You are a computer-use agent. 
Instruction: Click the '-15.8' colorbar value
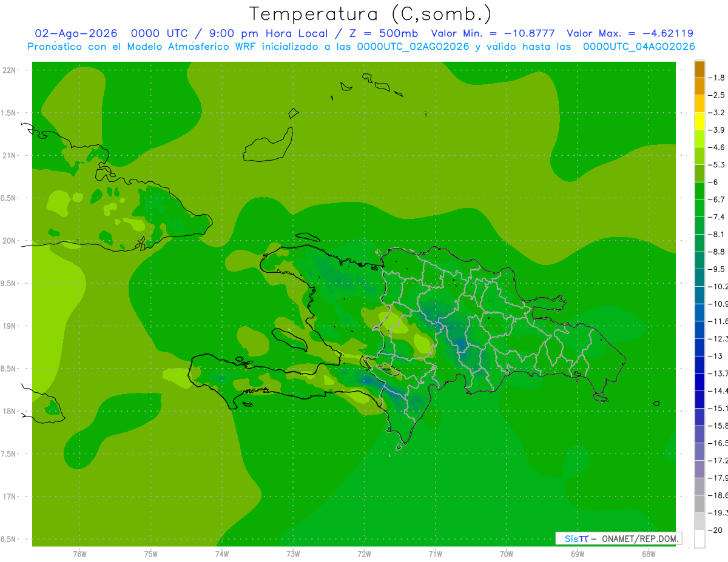click(719, 426)
